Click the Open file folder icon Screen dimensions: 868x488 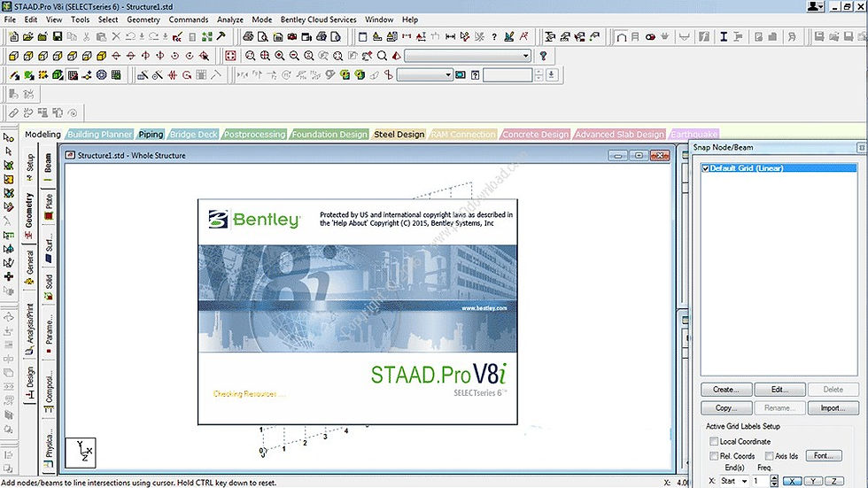coord(28,36)
